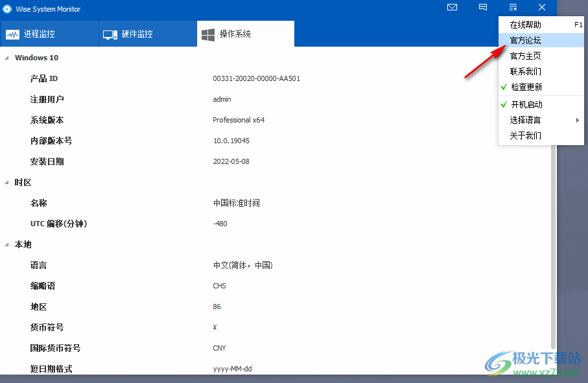The width and height of the screenshot is (588, 383).
Task: Expand the 选择语言 submenu
Action: (541, 120)
